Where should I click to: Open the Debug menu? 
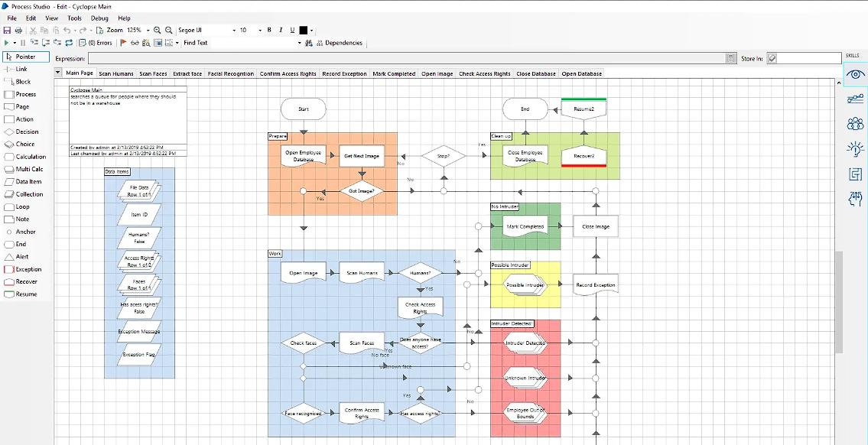pos(99,18)
